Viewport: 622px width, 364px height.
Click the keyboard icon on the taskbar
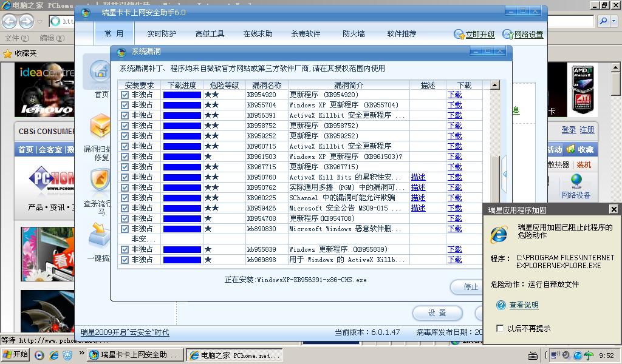[533, 356]
